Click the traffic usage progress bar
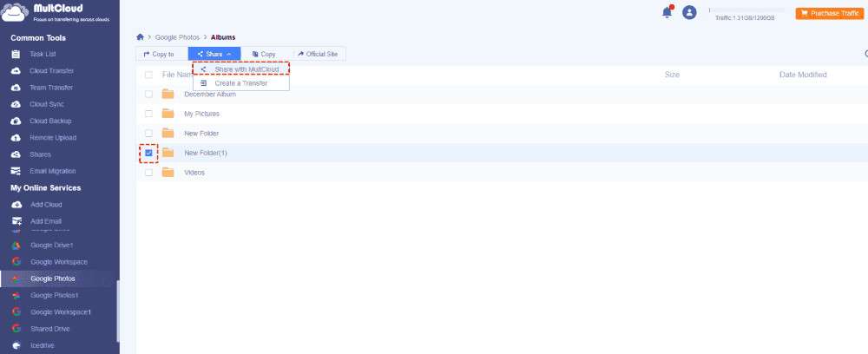The image size is (868, 354). pos(746,10)
